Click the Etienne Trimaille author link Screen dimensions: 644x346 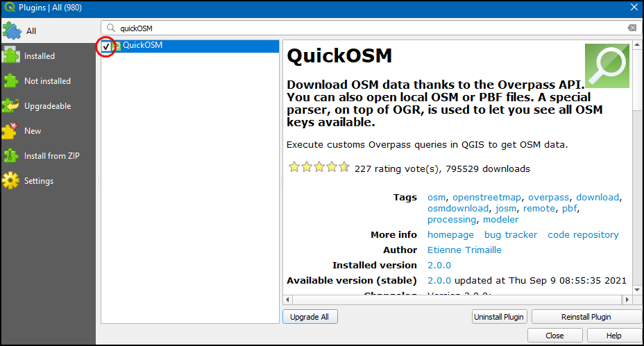[464, 250]
